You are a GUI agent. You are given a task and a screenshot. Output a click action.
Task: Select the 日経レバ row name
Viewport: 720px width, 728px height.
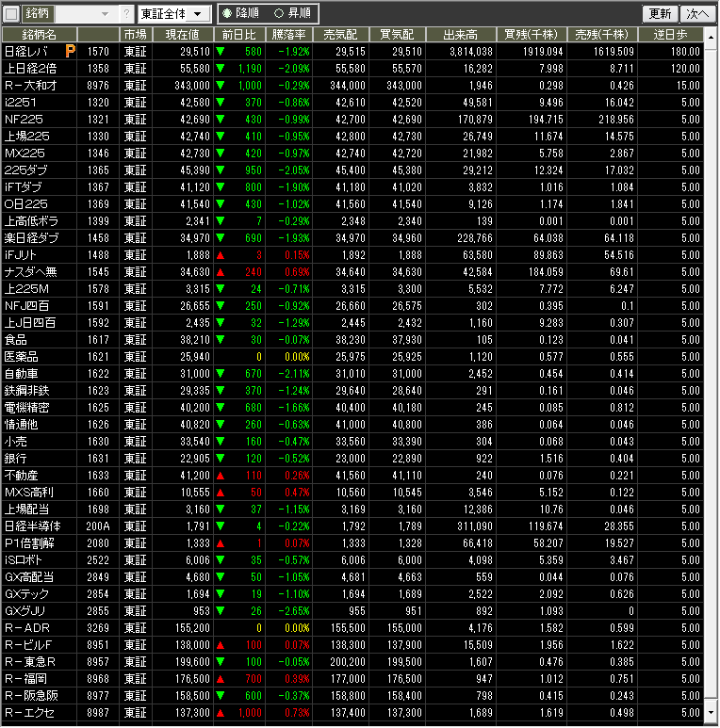click(26, 52)
